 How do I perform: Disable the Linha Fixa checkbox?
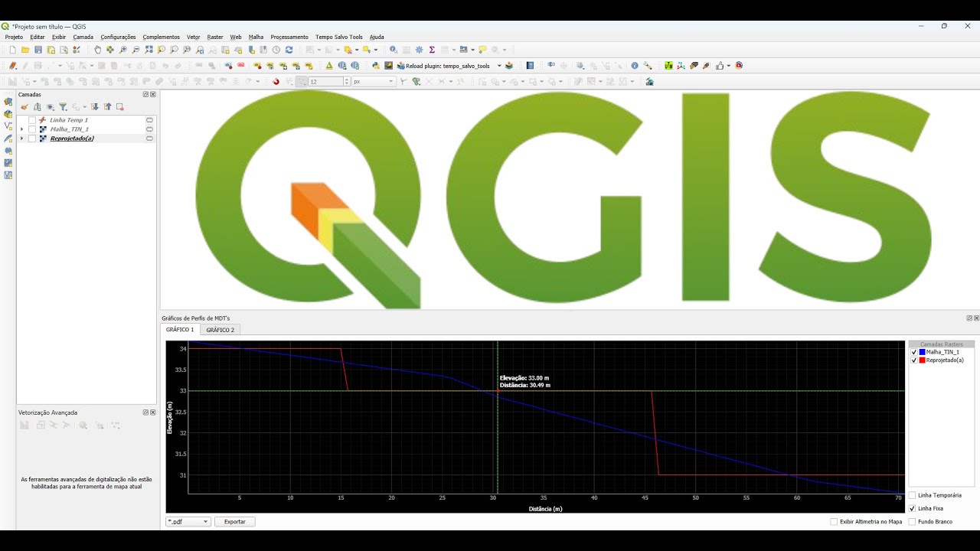tap(912, 508)
